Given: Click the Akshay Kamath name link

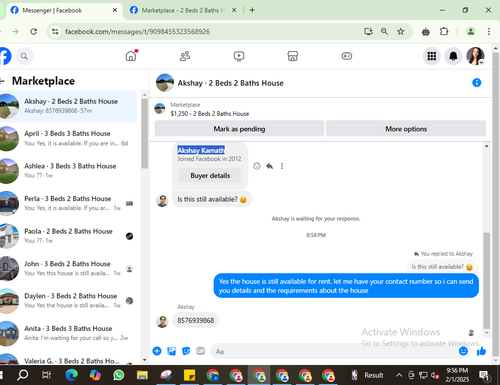Looking at the screenshot, I should pyautogui.click(x=201, y=150).
